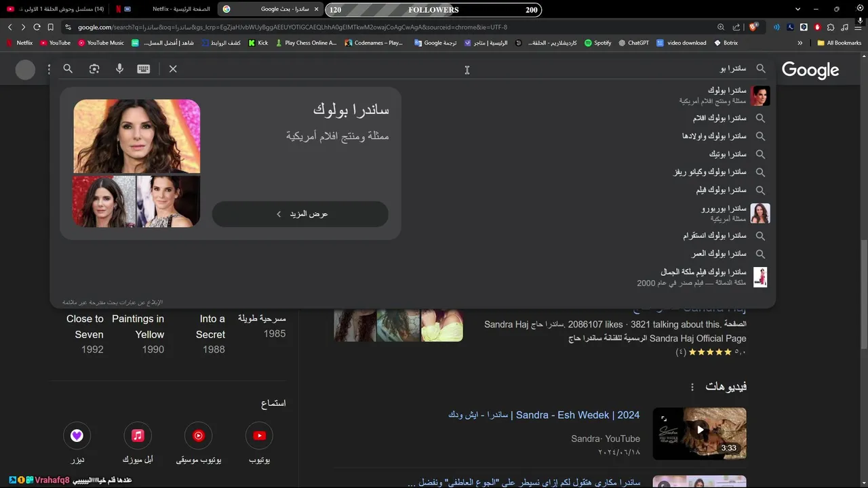The height and width of the screenshot is (488, 868).
Task: Start voice search with the microphone
Action: pyautogui.click(x=119, y=68)
